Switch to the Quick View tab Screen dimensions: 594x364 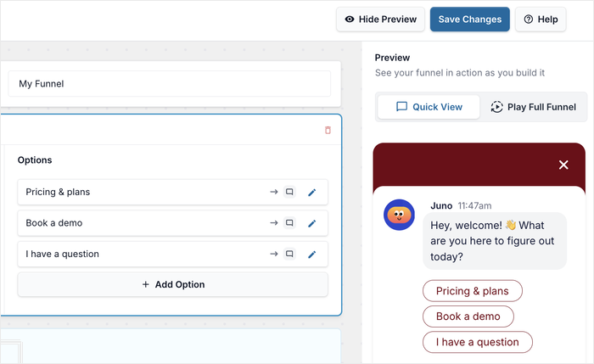[429, 107]
